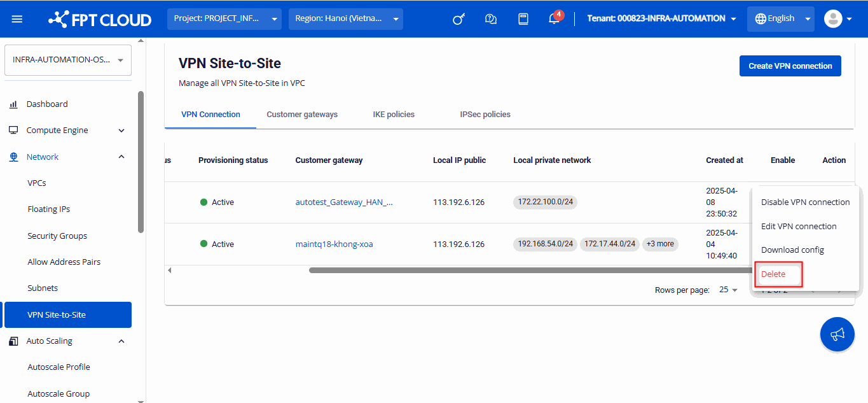Screen dimensions: 868x403
Task: Click the Provisioning status column header
Action: [233, 160]
